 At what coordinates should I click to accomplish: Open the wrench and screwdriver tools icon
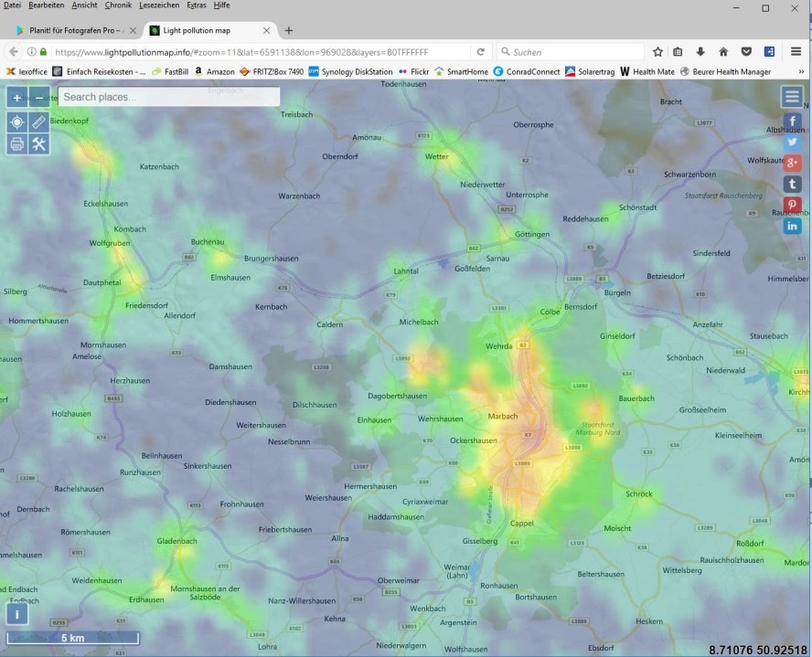click(x=39, y=144)
